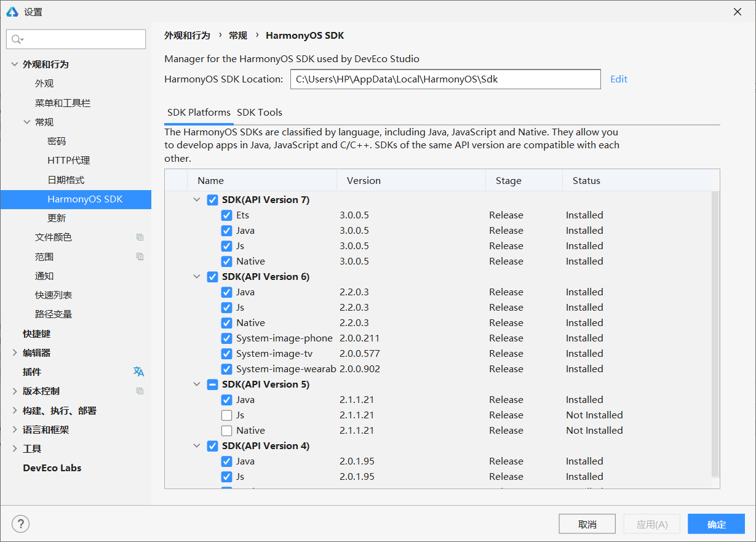
Task: Click the HarmonyOS SDK Location path field
Action: pos(445,79)
